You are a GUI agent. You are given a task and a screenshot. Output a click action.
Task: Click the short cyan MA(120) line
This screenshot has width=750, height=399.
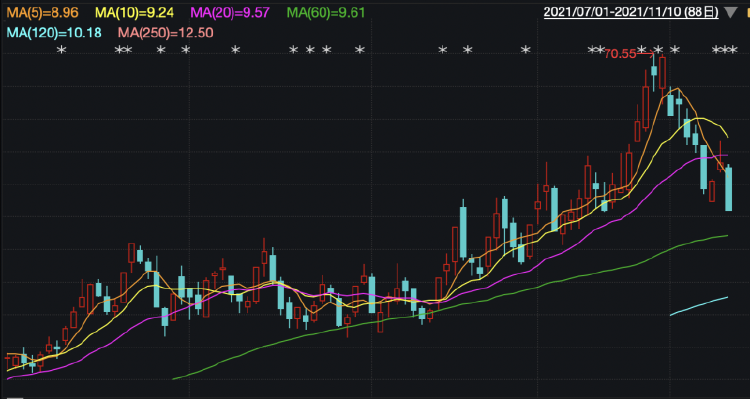click(699, 306)
